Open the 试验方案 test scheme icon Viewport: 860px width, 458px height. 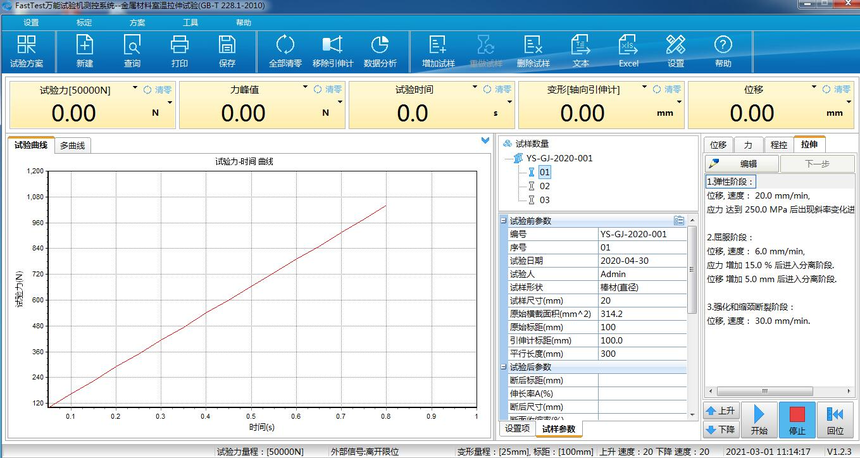(26, 51)
